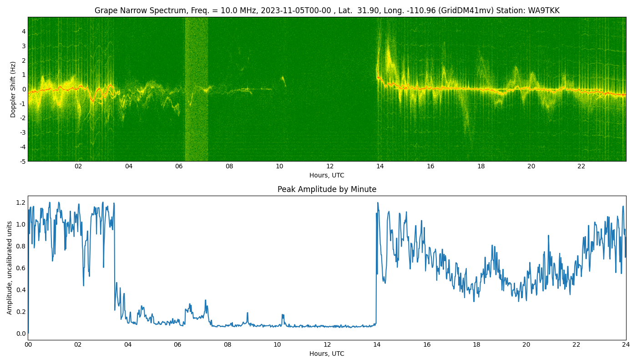Click the "00" tick on the amplitude time axis
Viewport: 637px width, 364px height.
tap(28, 345)
